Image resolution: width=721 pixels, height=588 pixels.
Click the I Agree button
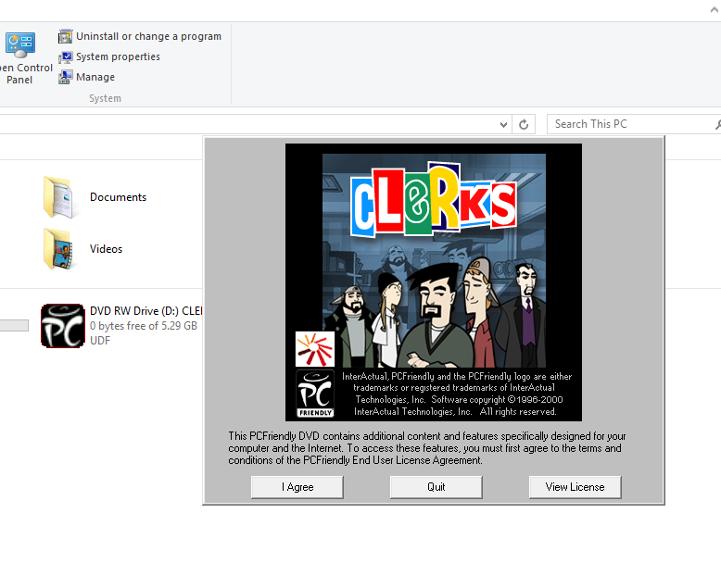(x=297, y=487)
